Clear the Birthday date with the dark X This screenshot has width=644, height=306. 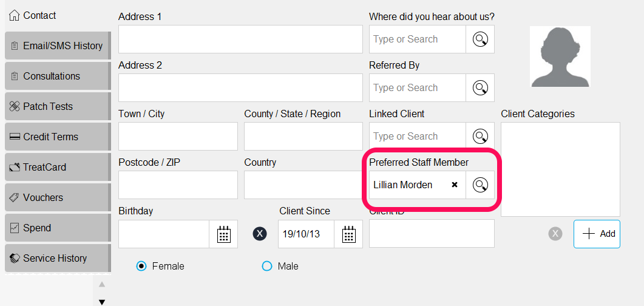point(259,234)
